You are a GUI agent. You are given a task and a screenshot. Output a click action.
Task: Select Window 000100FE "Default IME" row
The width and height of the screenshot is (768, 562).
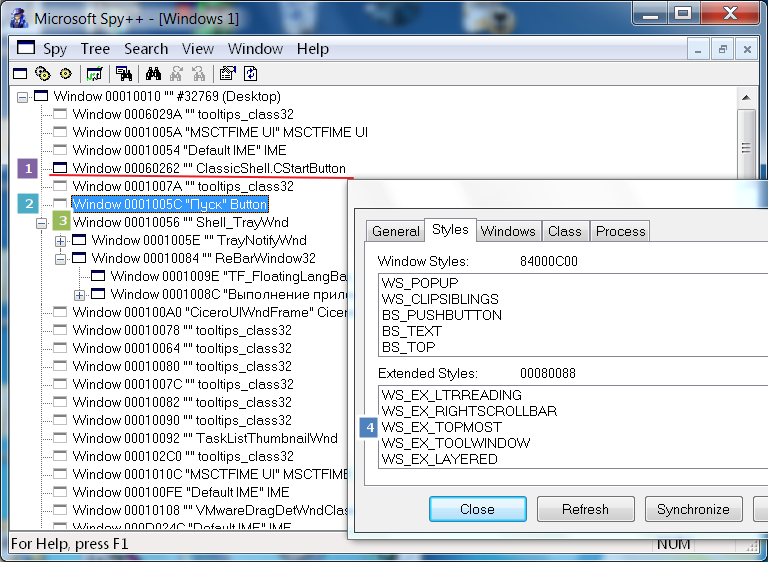click(181, 492)
